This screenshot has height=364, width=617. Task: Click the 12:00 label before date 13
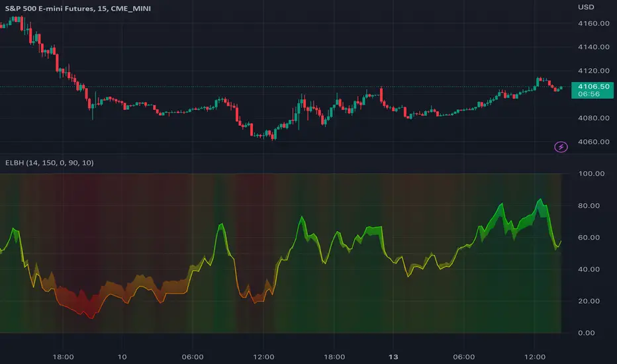click(x=263, y=357)
